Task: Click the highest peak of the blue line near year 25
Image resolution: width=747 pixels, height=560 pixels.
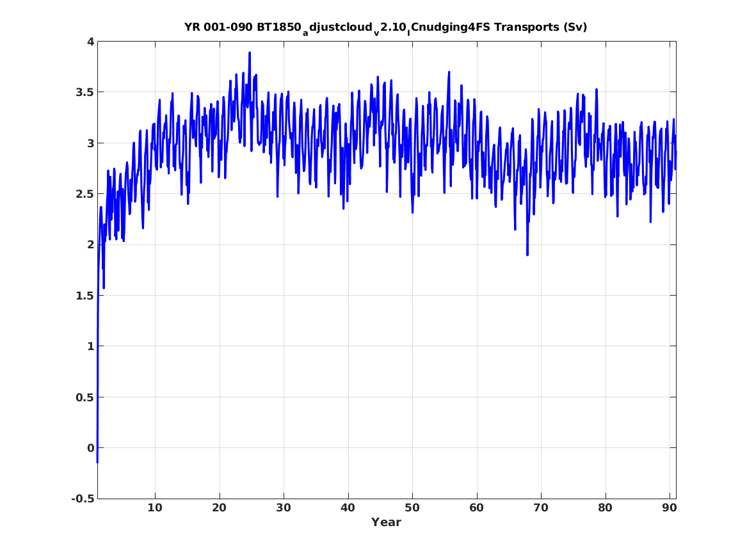Action: click(x=250, y=53)
